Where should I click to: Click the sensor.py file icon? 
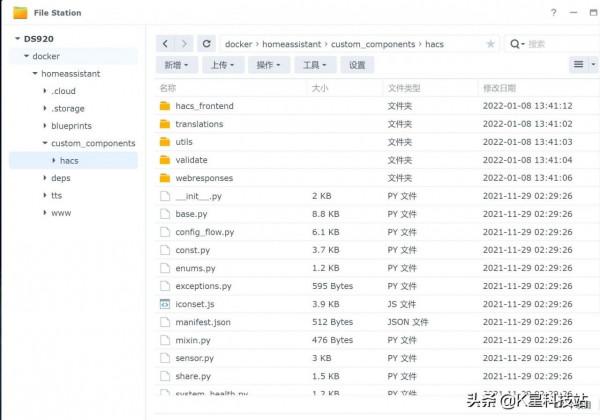tap(165, 358)
